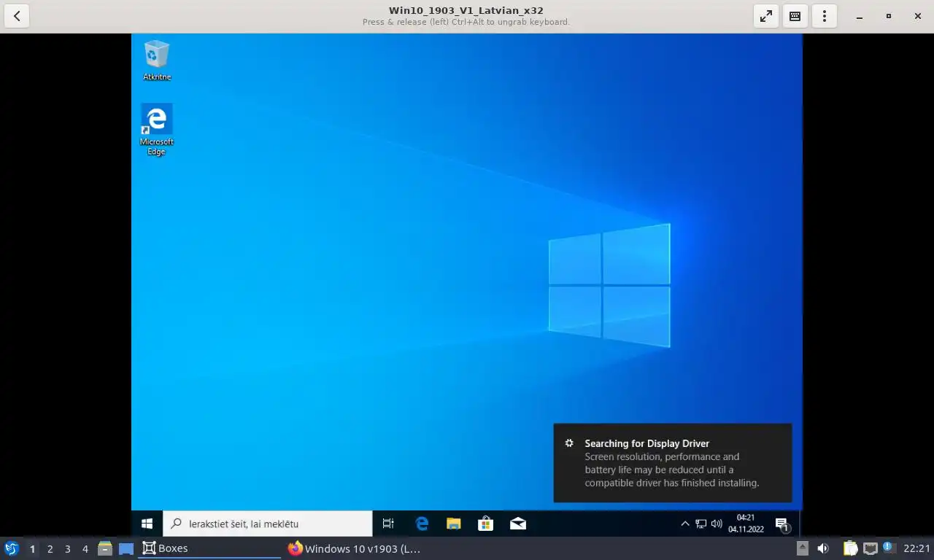Image resolution: width=934 pixels, height=560 pixels.
Task: Click the host network connection icon
Action: (870, 548)
